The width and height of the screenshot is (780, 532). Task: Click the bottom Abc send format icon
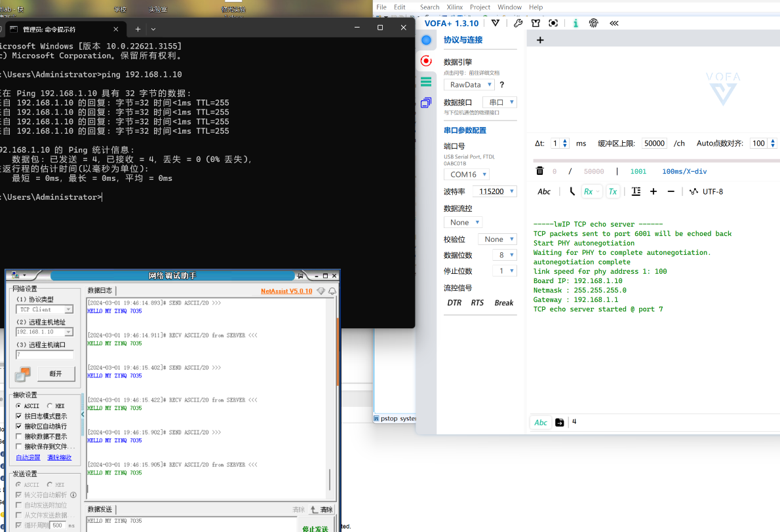541,423
